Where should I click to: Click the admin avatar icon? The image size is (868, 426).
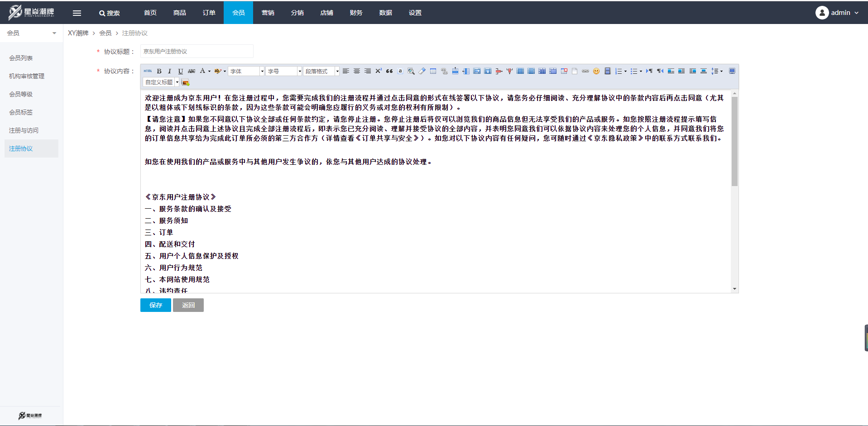pos(822,13)
